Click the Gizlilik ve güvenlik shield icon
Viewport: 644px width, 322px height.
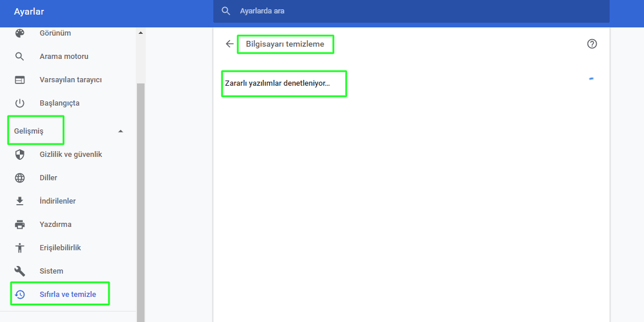pos(20,155)
